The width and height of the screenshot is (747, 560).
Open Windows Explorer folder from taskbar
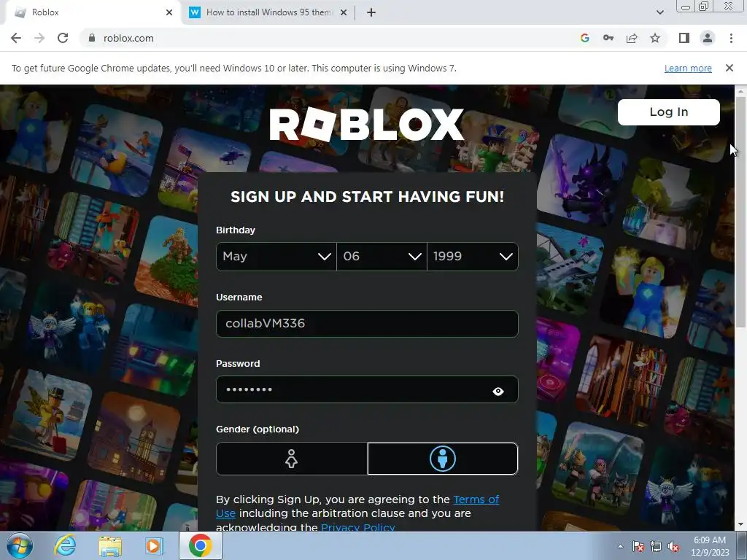pyautogui.click(x=110, y=546)
